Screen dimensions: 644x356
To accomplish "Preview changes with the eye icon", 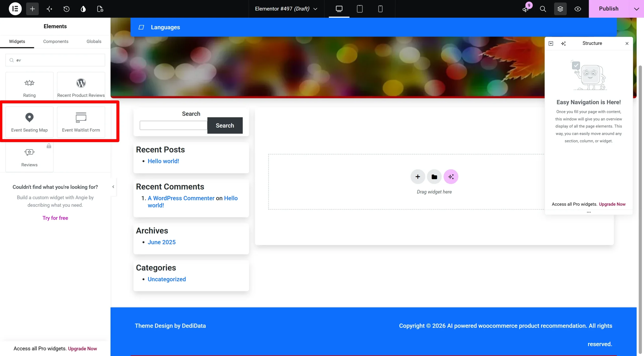I will click(578, 9).
